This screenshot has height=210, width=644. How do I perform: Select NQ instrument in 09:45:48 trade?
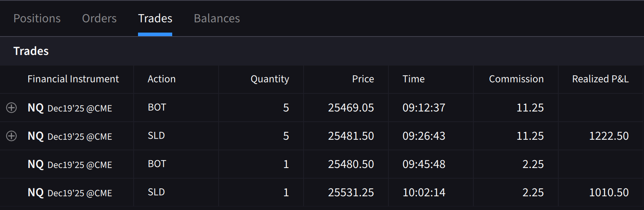(x=70, y=164)
